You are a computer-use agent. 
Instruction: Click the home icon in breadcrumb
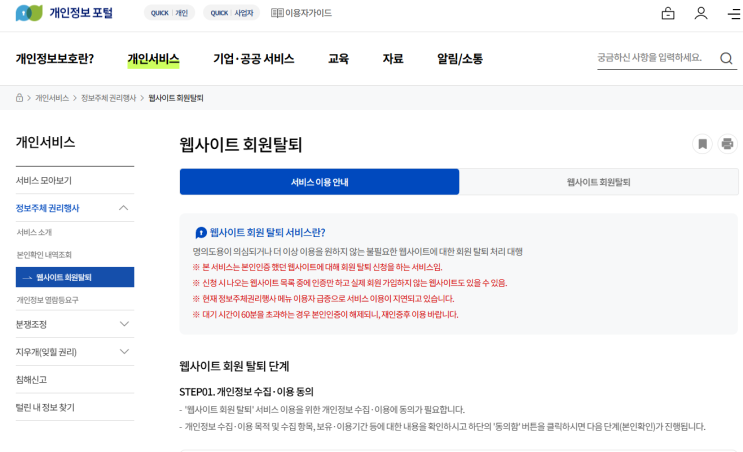click(x=19, y=98)
